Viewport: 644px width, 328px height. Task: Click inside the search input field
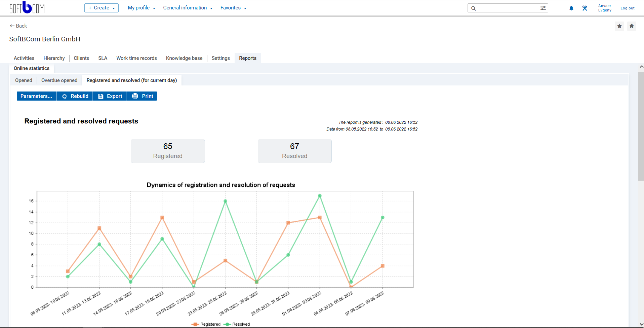(504, 8)
